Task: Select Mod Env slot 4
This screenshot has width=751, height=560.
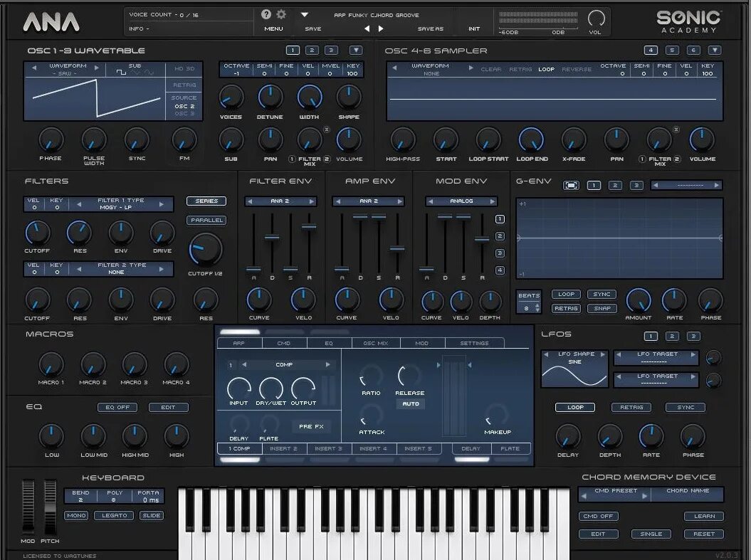Action: [500, 270]
